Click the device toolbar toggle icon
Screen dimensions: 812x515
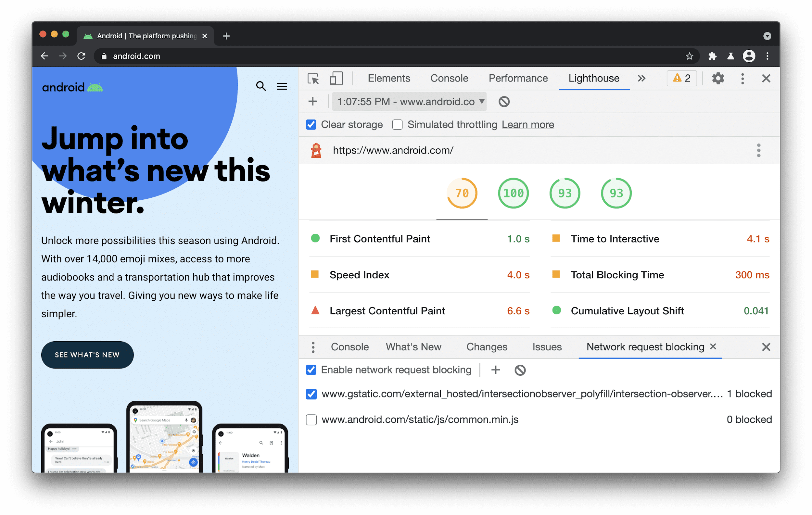pyautogui.click(x=336, y=78)
